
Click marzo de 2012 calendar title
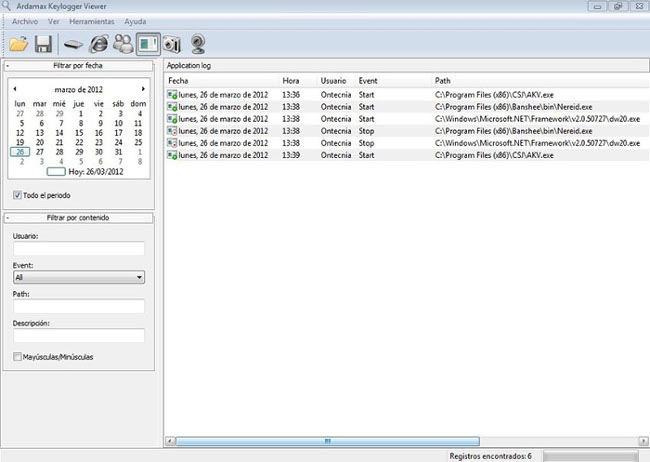[78, 89]
